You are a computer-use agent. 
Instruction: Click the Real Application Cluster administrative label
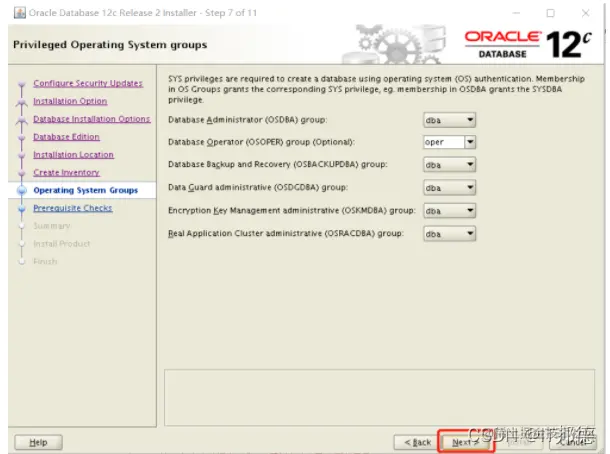click(x=286, y=233)
